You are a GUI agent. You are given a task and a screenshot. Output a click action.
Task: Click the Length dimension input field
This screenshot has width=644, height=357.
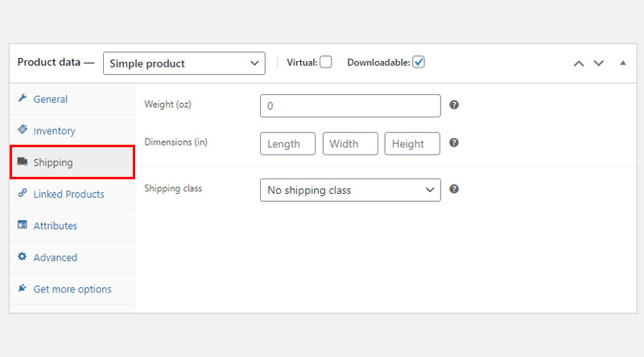coord(287,144)
